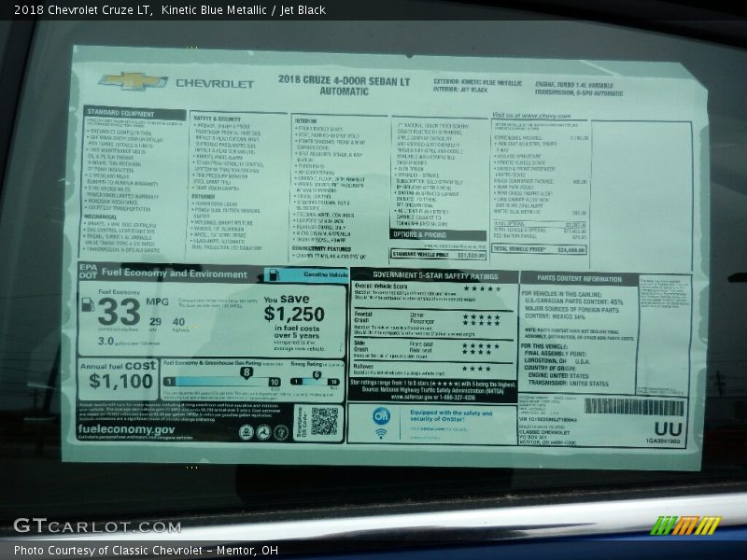Image resolution: width=747 pixels, height=560 pixels.
Task: Click the PARTS CONTENT INFORMATION header
Action: coord(579,278)
